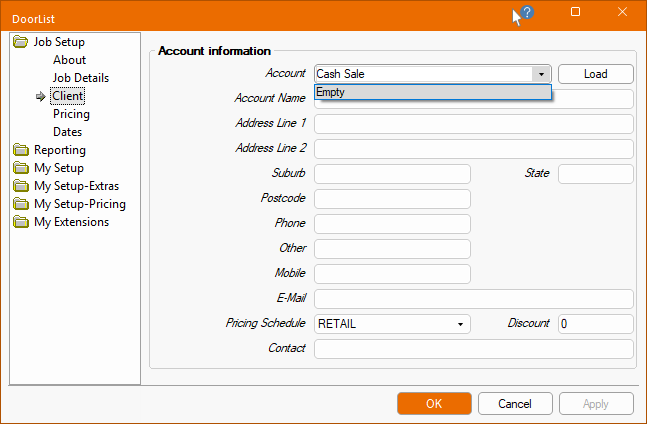This screenshot has width=647, height=424.
Task: Click the help question mark icon
Action: point(527,13)
